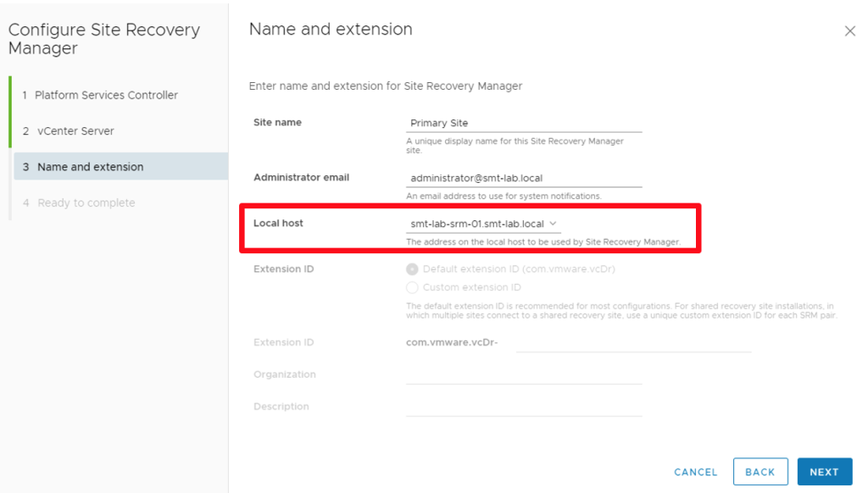
Task: Focus the Description text field
Action: coord(523,407)
